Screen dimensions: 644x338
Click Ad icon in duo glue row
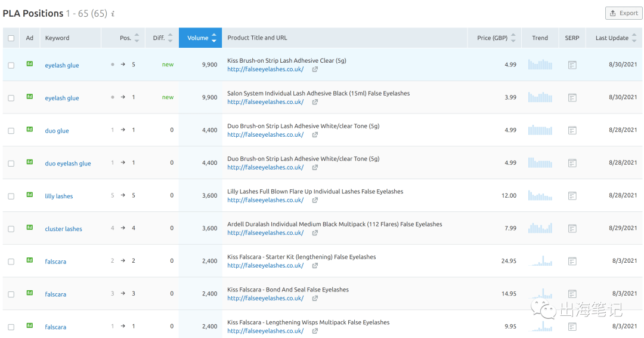pos(30,129)
